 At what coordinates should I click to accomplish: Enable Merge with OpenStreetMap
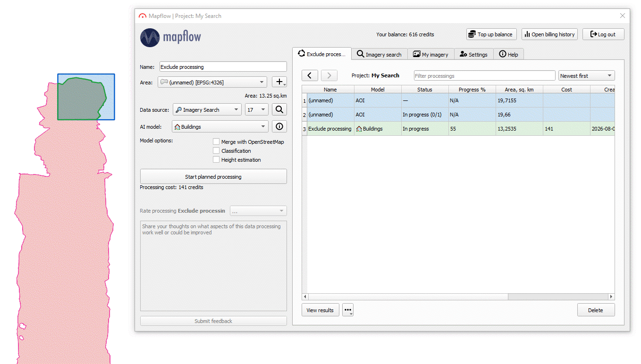coord(216,142)
